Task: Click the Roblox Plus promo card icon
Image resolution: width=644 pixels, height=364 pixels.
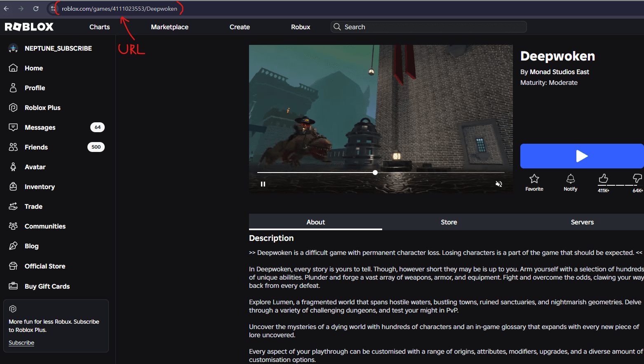Action: (x=13, y=309)
